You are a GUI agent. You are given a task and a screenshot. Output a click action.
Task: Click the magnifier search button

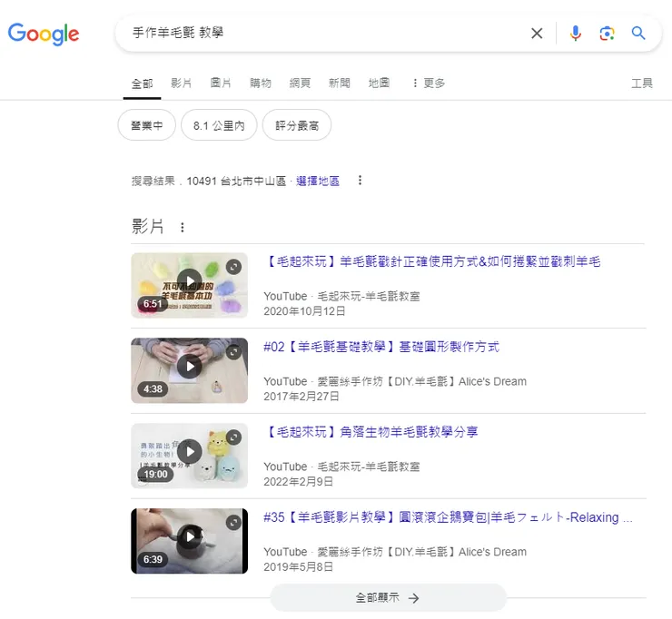[638, 33]
